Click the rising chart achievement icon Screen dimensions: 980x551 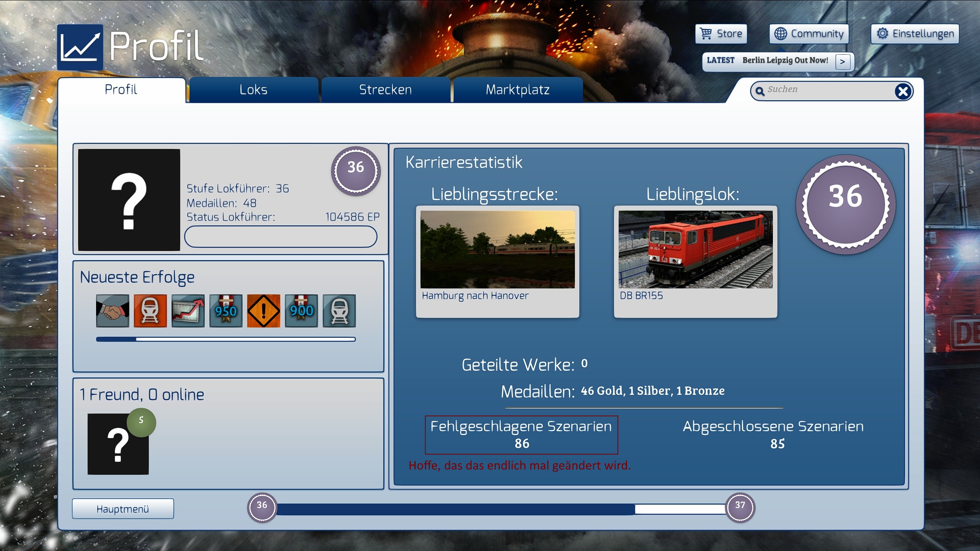point(188,311)
